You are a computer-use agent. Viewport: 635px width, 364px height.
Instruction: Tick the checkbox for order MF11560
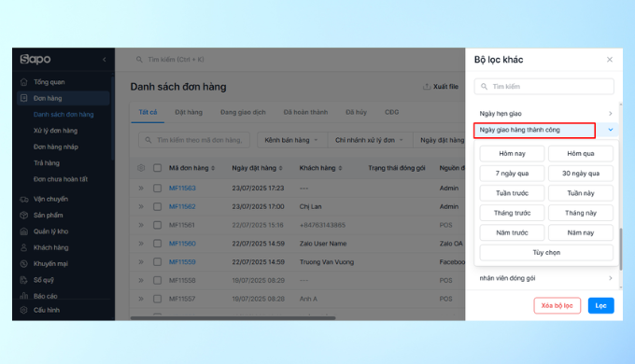tap(157, 244)
